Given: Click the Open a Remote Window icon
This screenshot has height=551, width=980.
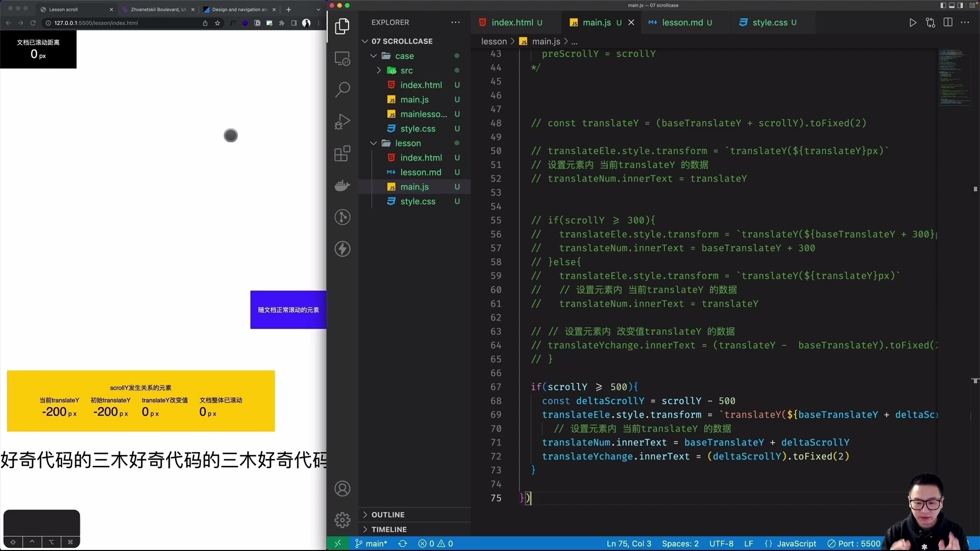Looking at the screenshot, I should (x=338, y=543).
